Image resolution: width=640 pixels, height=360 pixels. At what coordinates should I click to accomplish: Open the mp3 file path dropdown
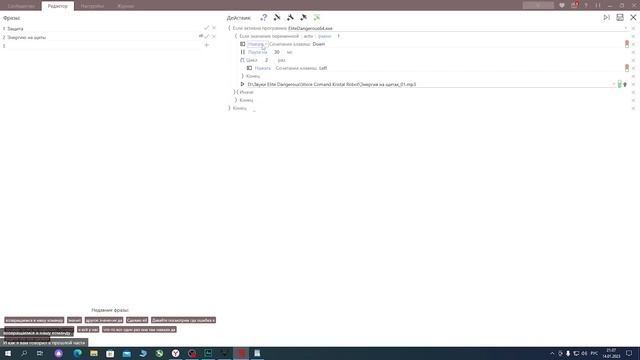tap(613, 84)
